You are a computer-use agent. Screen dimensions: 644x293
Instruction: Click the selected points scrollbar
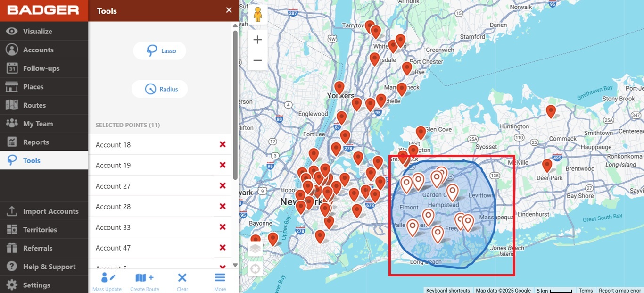coord(235,105)
